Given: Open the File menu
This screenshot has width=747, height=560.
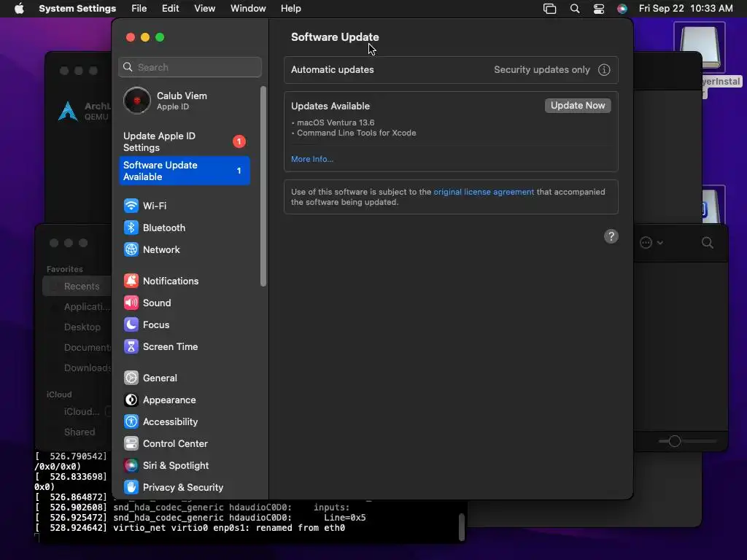Looking at the screenshot, I should pos(139,9).
